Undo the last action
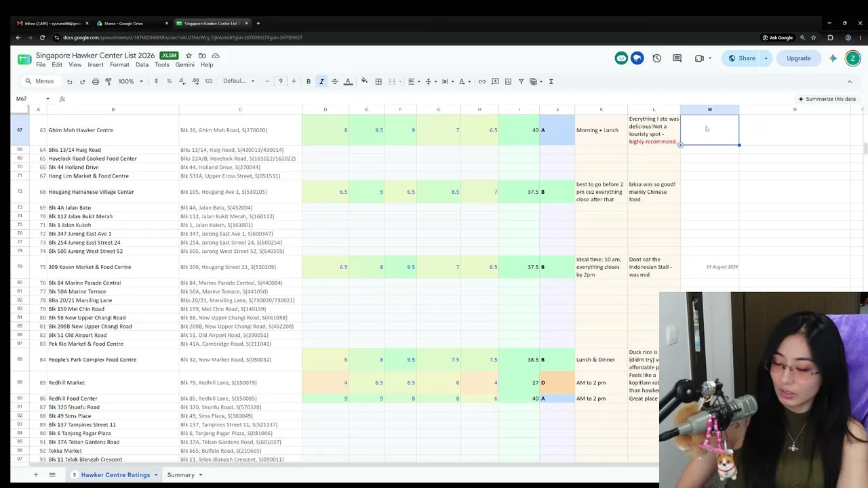Viewport: 868px width, 488px height. tap(69, 81)
